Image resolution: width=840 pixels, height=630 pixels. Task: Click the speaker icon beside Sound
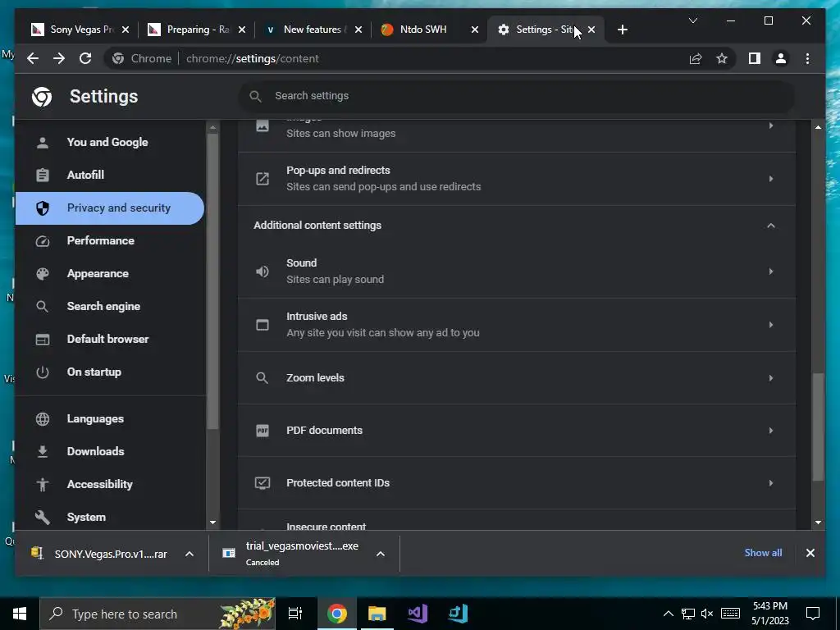tap(262, 271)
